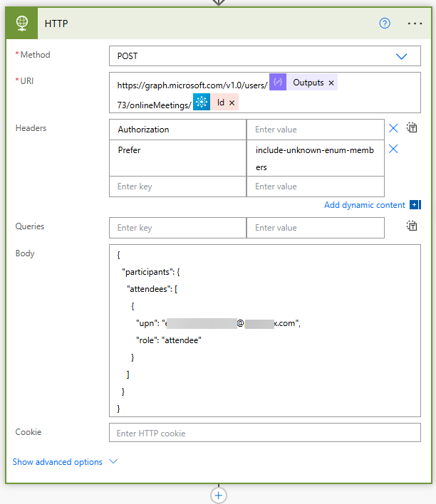Click Add dynamic content link
Image resolution: width=436 pixels, height=504 pixels.
(364, 205)
